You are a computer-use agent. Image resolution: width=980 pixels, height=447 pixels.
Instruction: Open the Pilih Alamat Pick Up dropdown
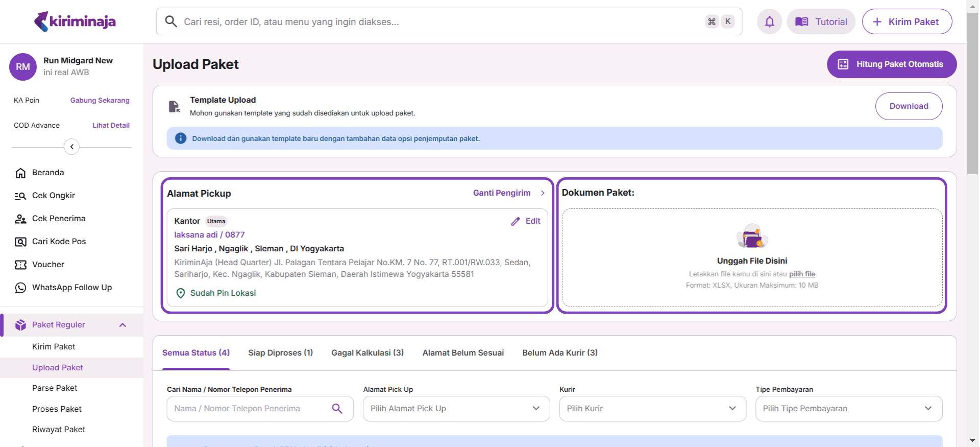coord(456,409)
